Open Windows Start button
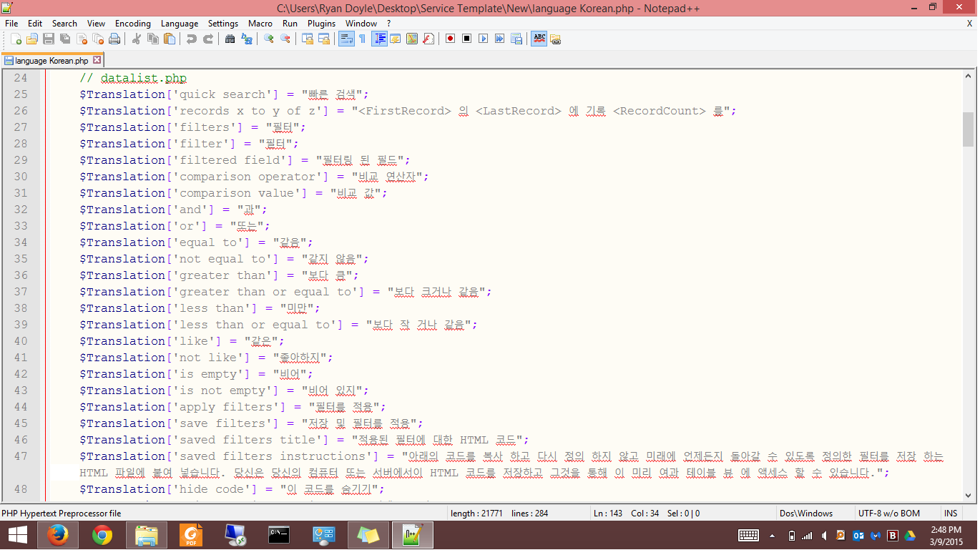 click(17, 536)
